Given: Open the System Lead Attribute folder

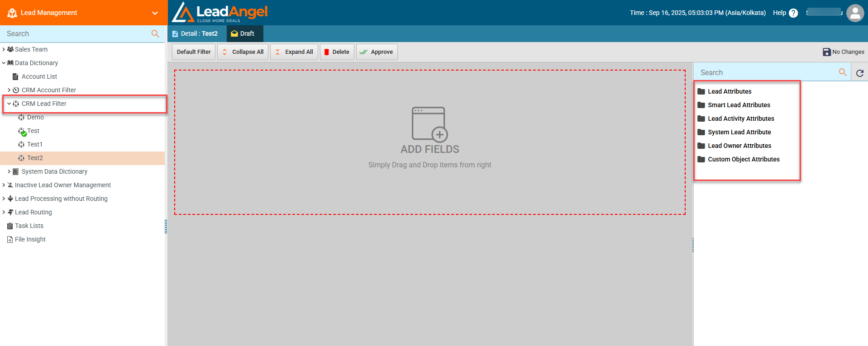Looking at the screenshot, I should (739, 132).
